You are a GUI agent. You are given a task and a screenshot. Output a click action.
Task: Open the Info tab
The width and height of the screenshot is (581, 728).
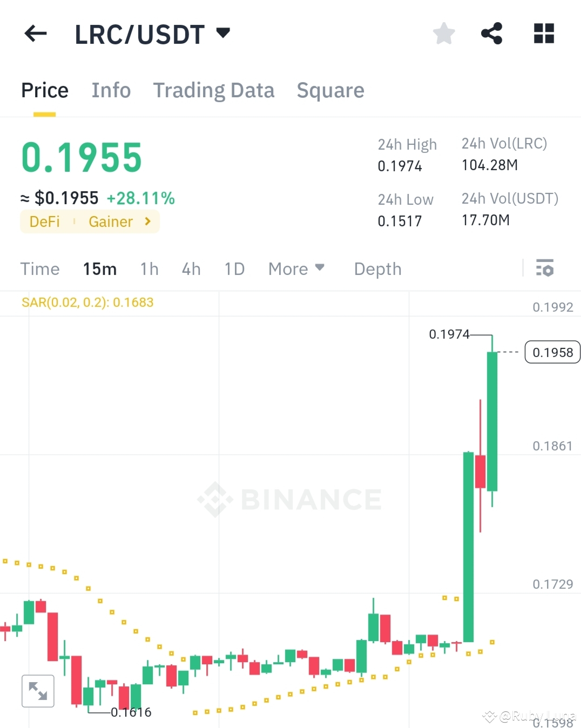[x=111, y=90]
